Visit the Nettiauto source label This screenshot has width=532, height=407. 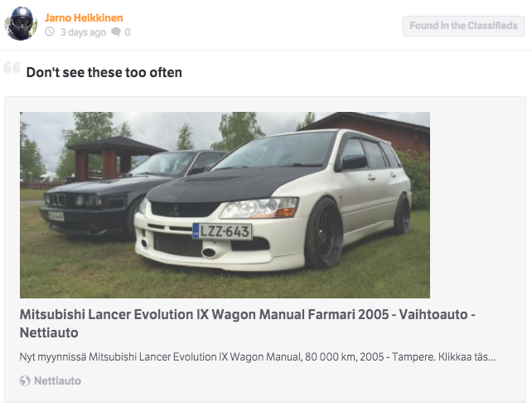pos(58,380)
